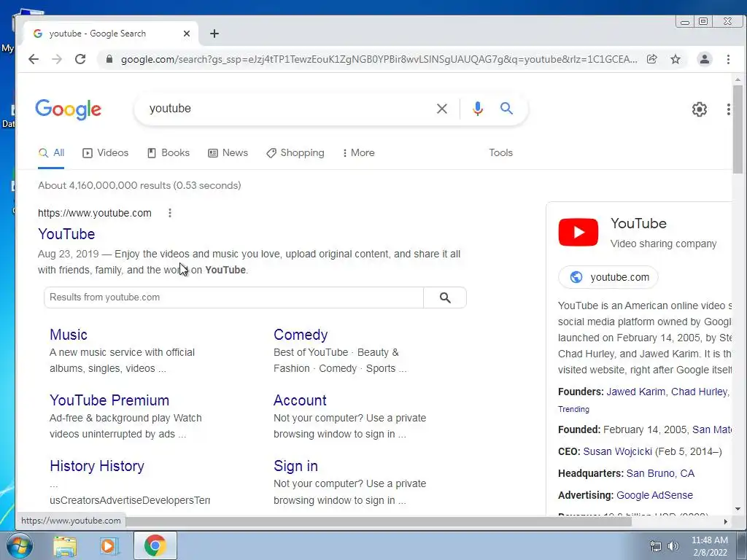Open the Chrome profile avatar
The image size is (747, 560).
pyautogui.click(x=705, y=59)
